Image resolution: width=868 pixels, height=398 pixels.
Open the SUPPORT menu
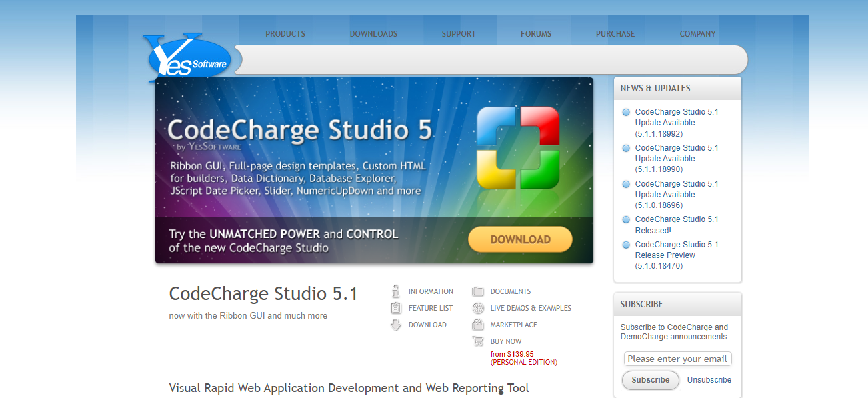point(458,33)
